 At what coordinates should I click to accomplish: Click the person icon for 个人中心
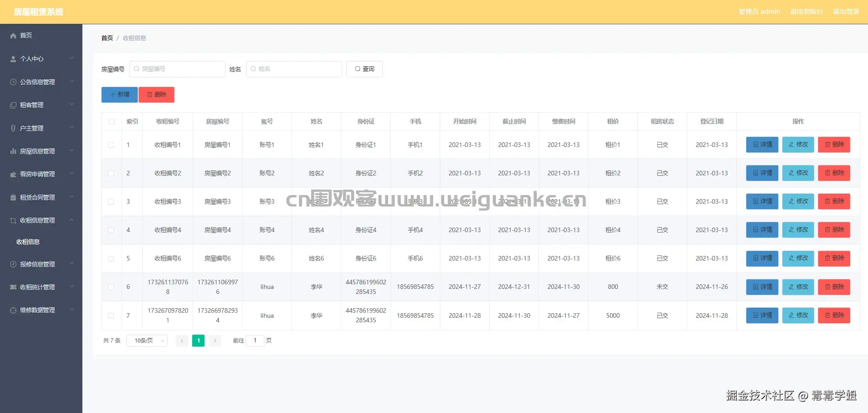point(13,59)
